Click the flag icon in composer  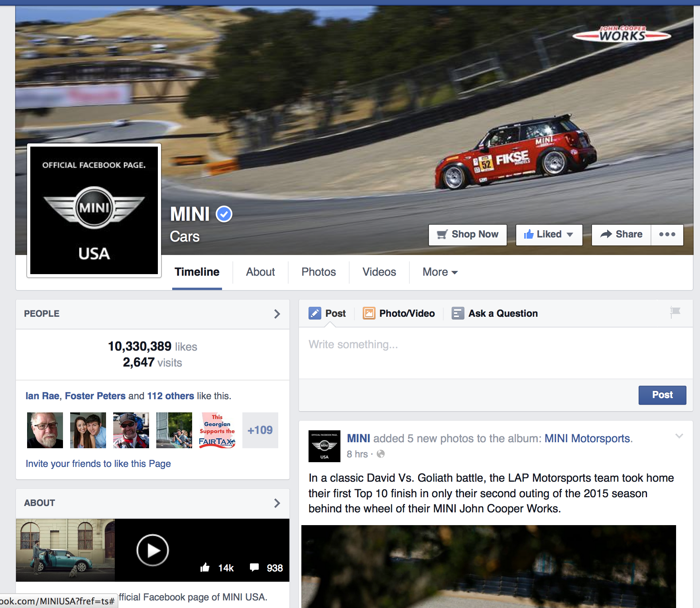tap(675, 312)
